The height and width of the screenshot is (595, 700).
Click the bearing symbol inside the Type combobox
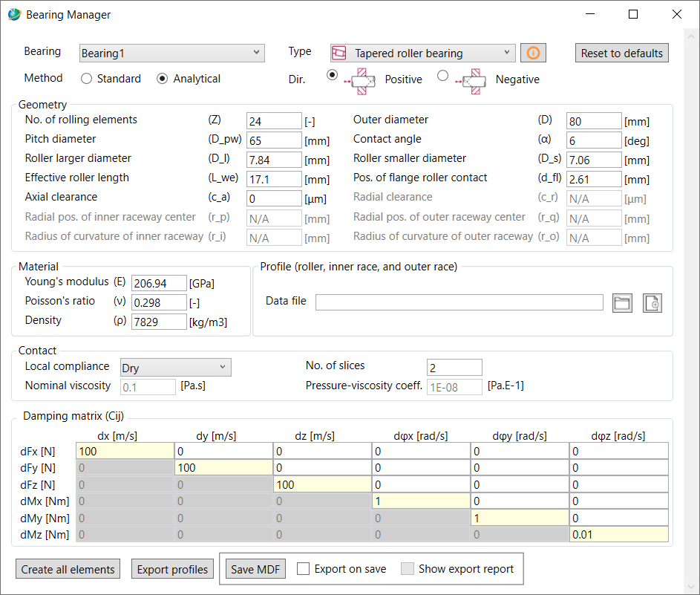341,53
